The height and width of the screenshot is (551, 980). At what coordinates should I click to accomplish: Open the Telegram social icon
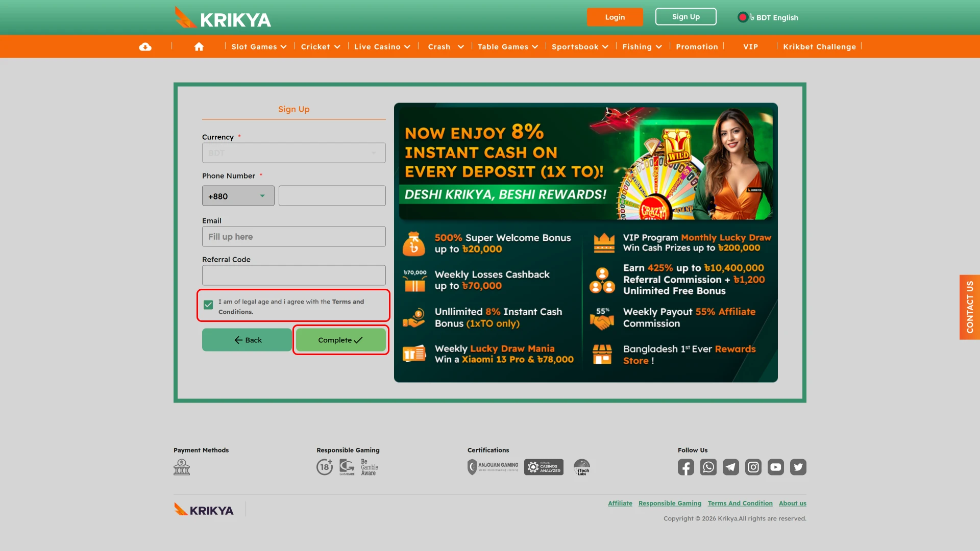pos(730,467)
